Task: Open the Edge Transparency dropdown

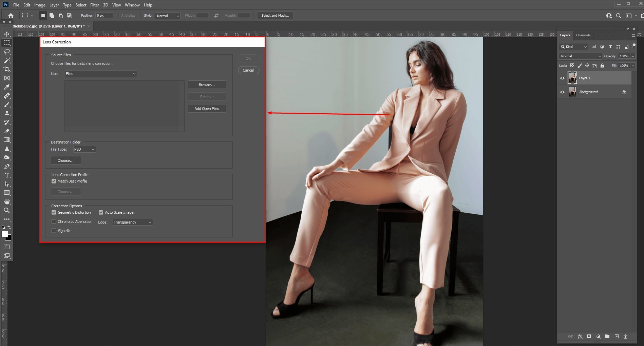Action: 132,222
